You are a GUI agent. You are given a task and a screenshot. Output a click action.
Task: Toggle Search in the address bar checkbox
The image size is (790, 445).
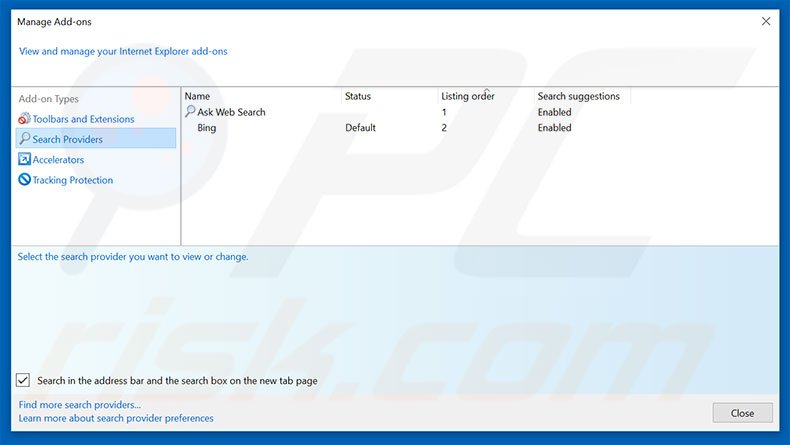click(23, 380)
